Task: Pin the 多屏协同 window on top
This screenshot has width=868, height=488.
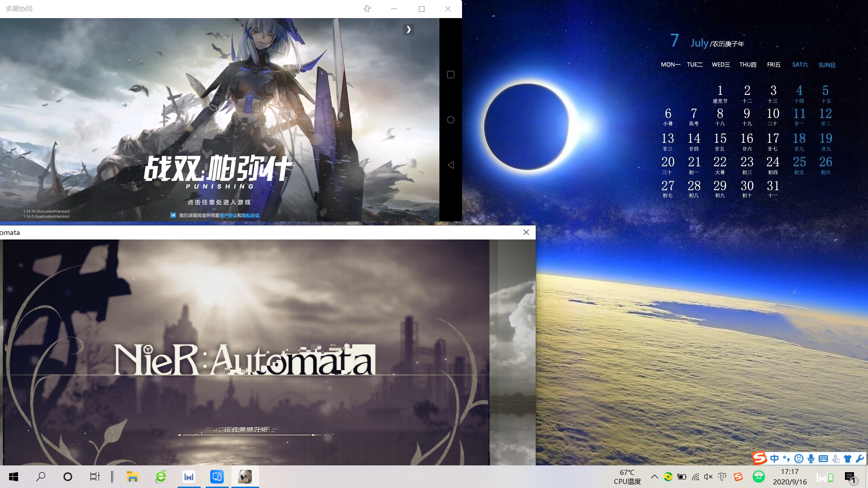Action: [x=367, y=9]
